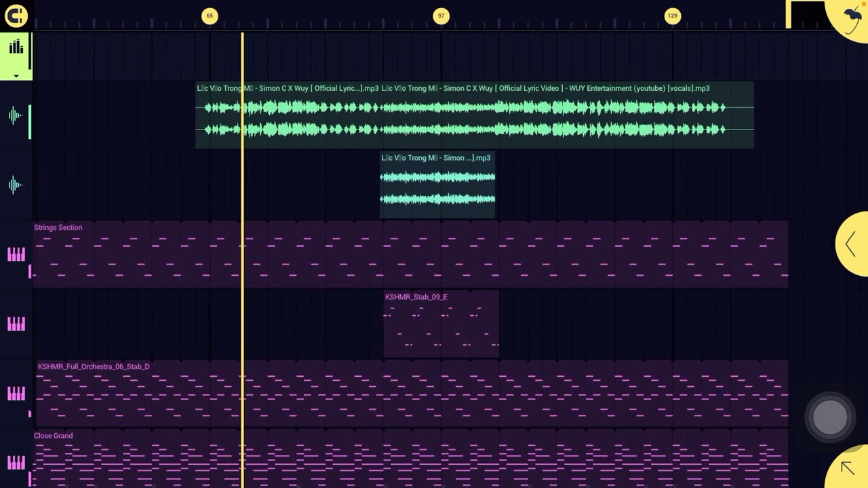This screenshot has height=488, width=868.
Task: Select the Close Grand track piano icon
Action: pos(16,463)
